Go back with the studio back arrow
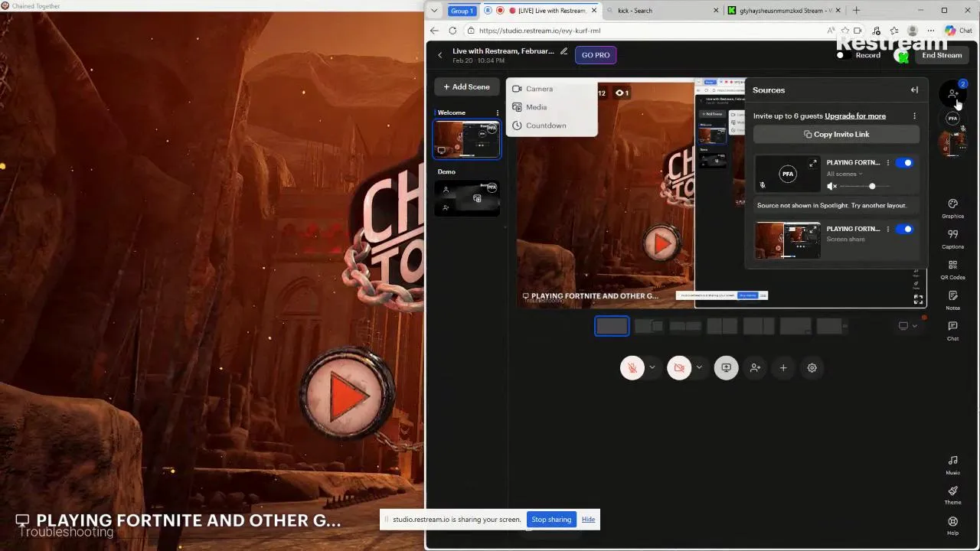Screen dimensions: 980x551 click(x=439, y=55)
